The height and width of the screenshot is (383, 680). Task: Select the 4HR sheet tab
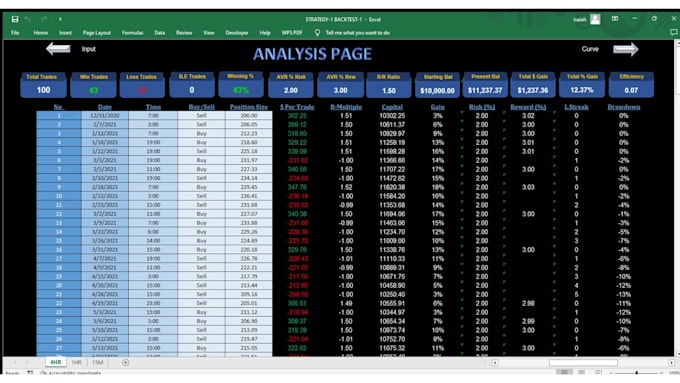pos(56,362)
